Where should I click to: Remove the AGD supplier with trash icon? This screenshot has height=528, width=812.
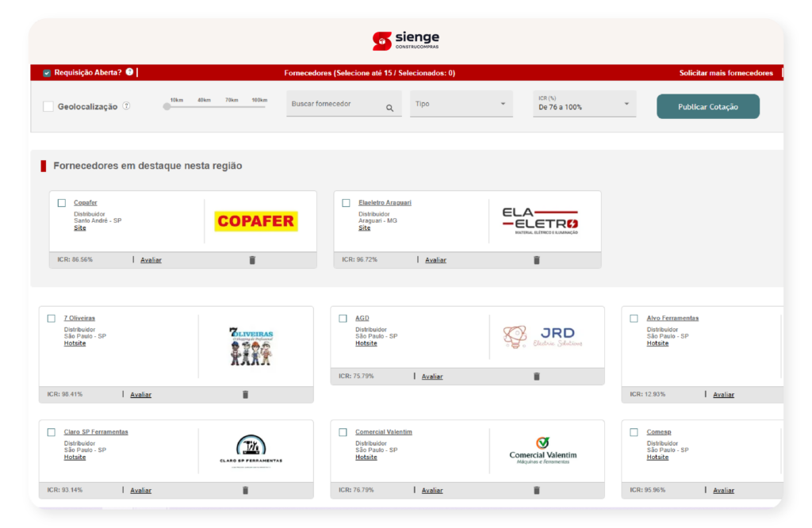pos(537,377)
